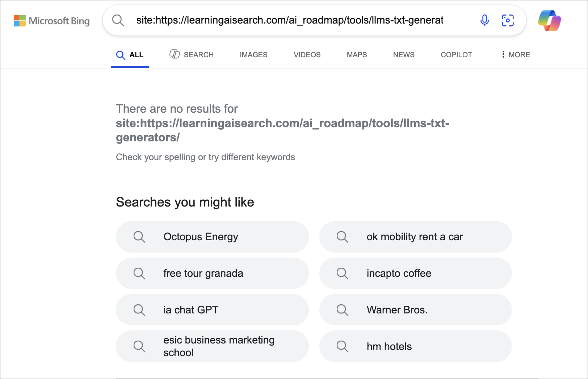588x379 pixels.
Task: Open visual search camera icon
Action: 508,20
